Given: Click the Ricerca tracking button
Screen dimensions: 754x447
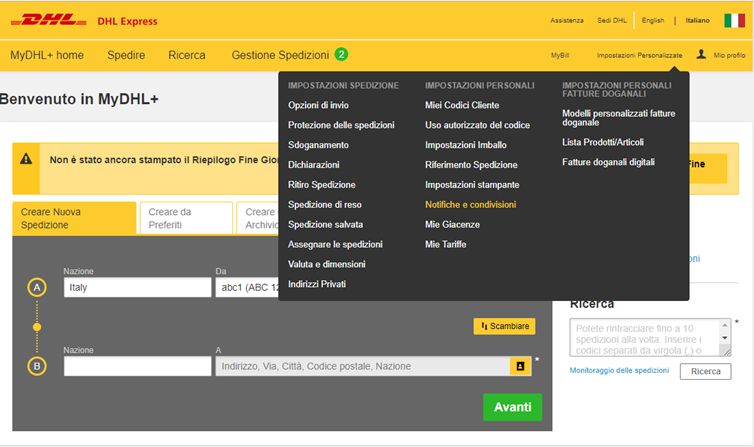Looking at the screenshot, I should coord(705,372).
